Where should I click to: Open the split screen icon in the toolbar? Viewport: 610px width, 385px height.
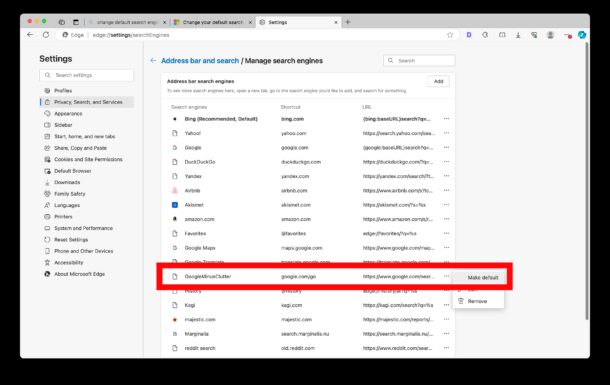point(502,35)
